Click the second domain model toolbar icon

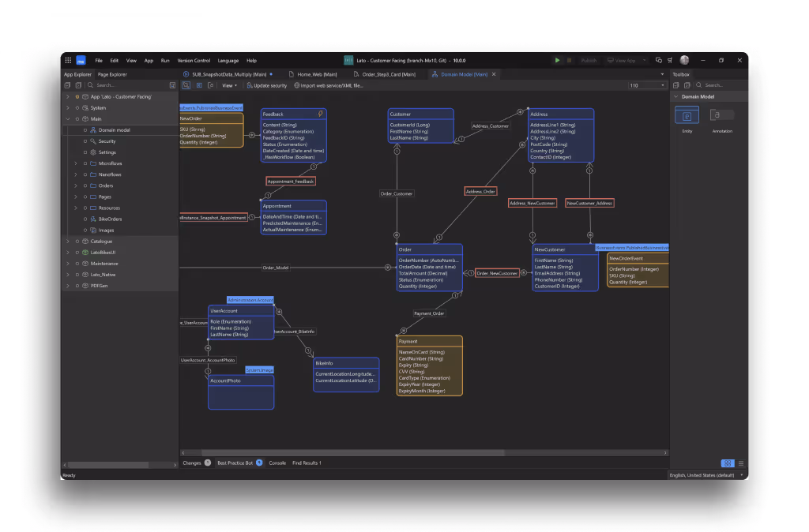point(198,85)
